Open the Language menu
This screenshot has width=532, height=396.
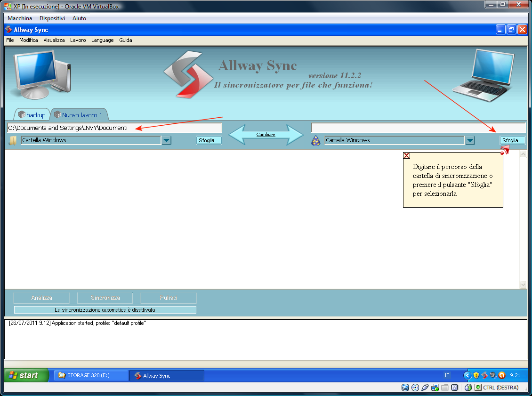point(103,40)
